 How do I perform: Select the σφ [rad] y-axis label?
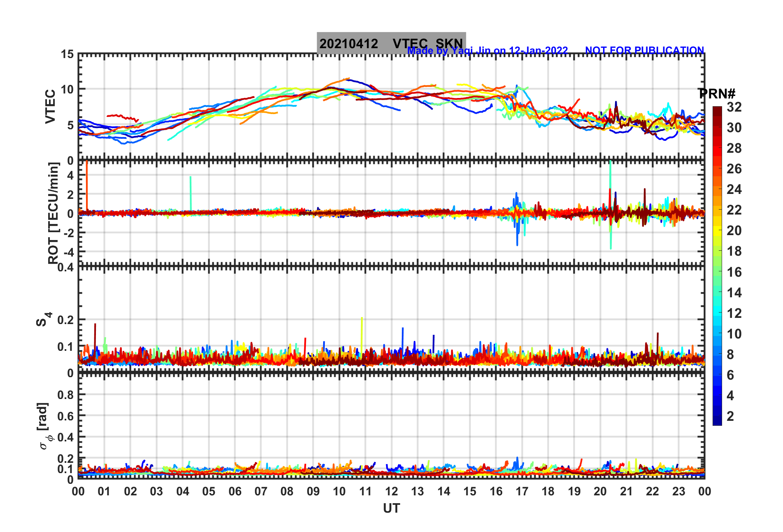(44, 426)
